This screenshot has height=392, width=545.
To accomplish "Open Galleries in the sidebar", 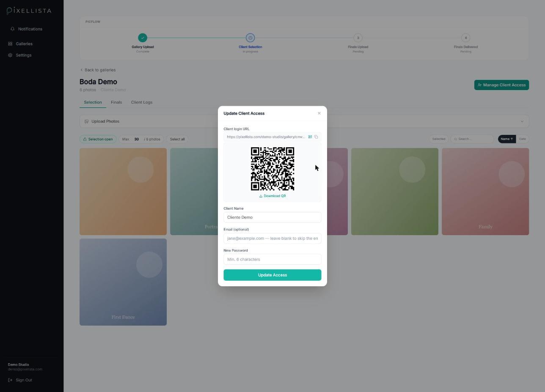I will click(x=24, y=44).
